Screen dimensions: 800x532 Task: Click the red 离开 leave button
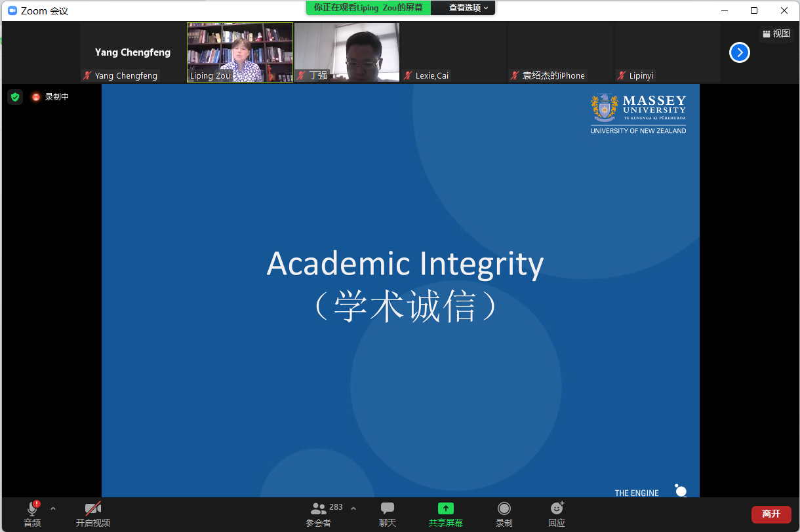771,514
